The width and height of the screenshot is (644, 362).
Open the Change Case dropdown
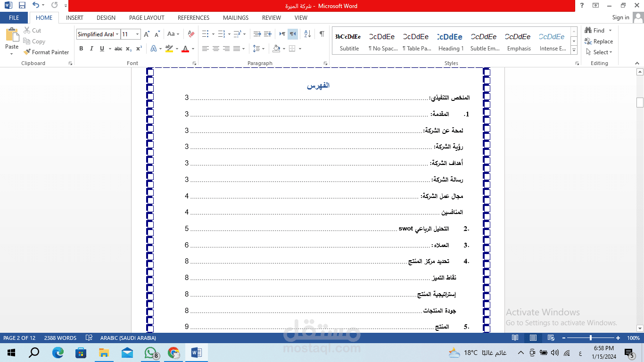tap(173, 34)
